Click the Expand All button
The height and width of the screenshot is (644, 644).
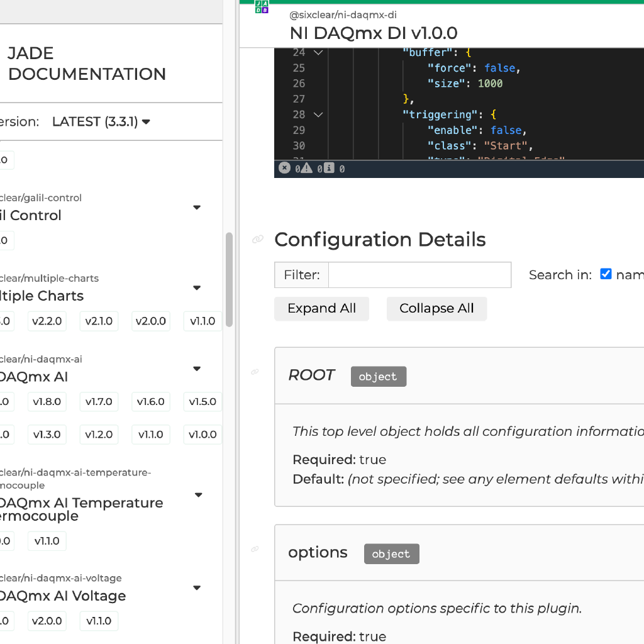coord(321,308)
